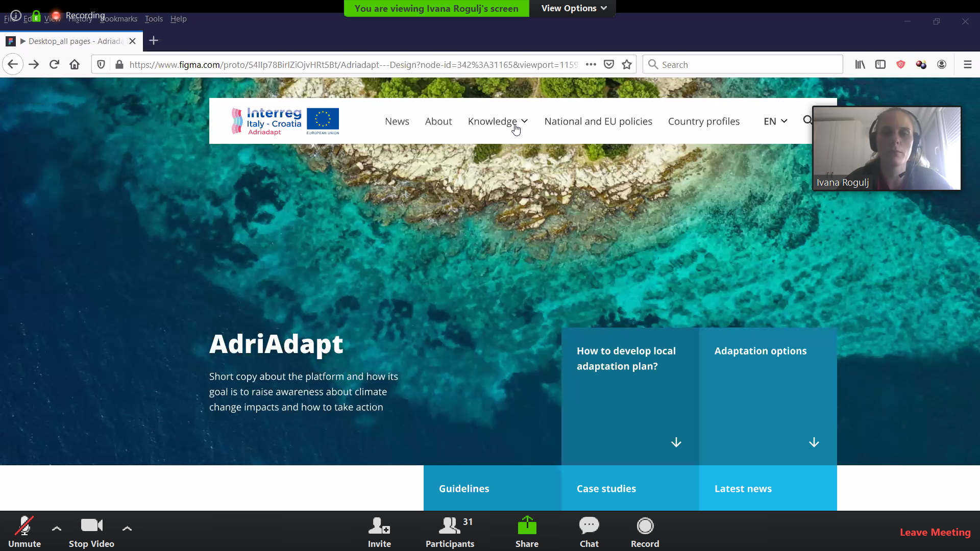This screenshot has height=551, width=980.
Task: Click Leave Meeting
Action: pos(935,532)
